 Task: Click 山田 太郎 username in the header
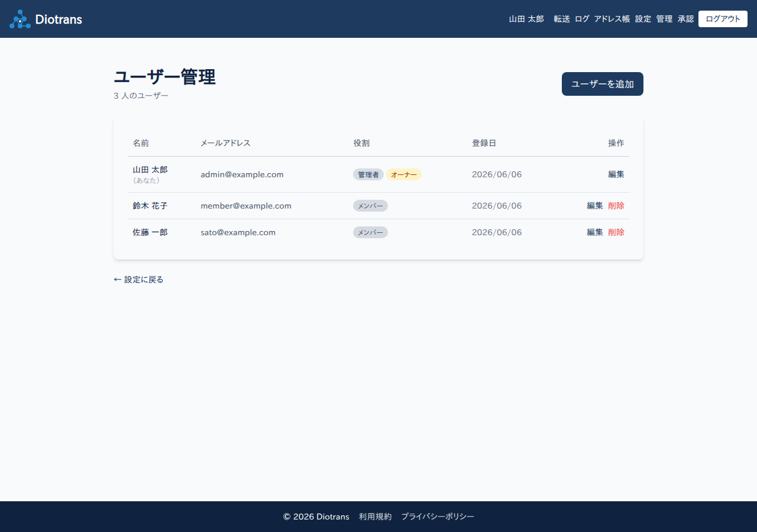(526, 19)
